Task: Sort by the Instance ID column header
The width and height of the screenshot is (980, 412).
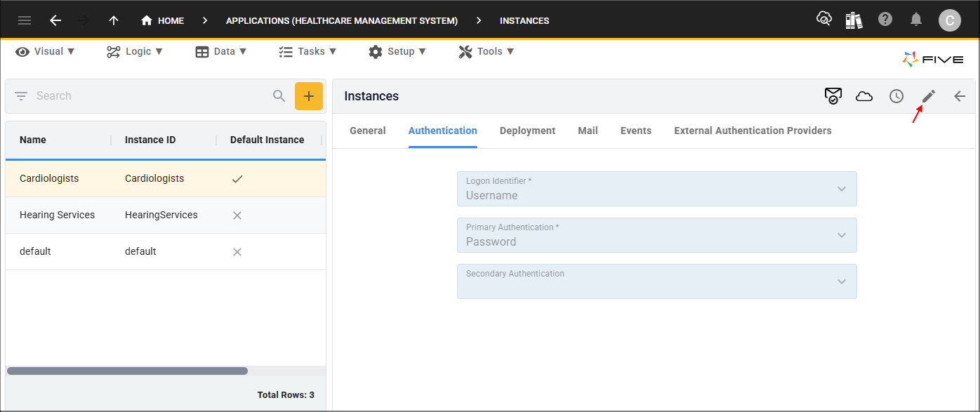Action: (x=150, y=140)
